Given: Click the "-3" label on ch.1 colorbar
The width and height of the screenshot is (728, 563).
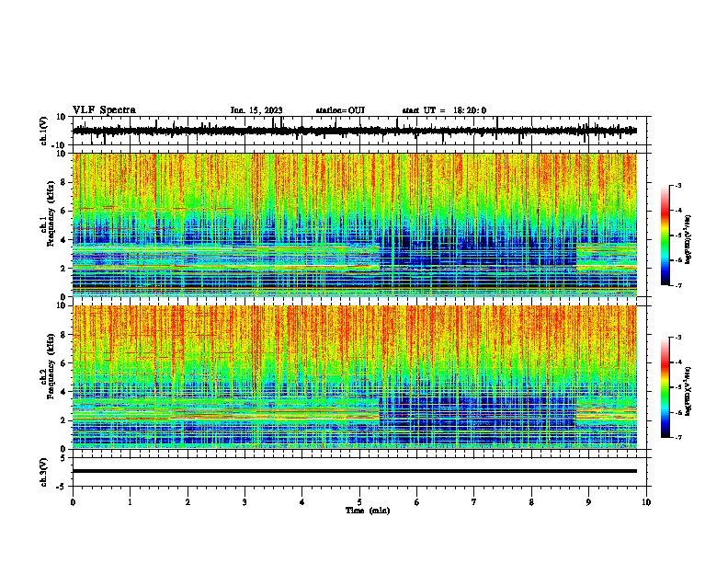Looking at the screenshot, I should [678, 186].
